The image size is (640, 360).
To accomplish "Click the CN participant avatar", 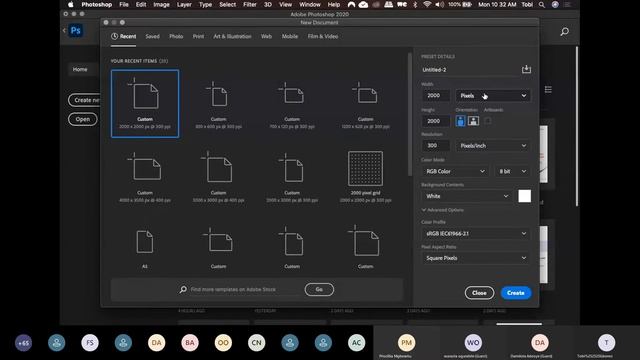I will [256, 343].
